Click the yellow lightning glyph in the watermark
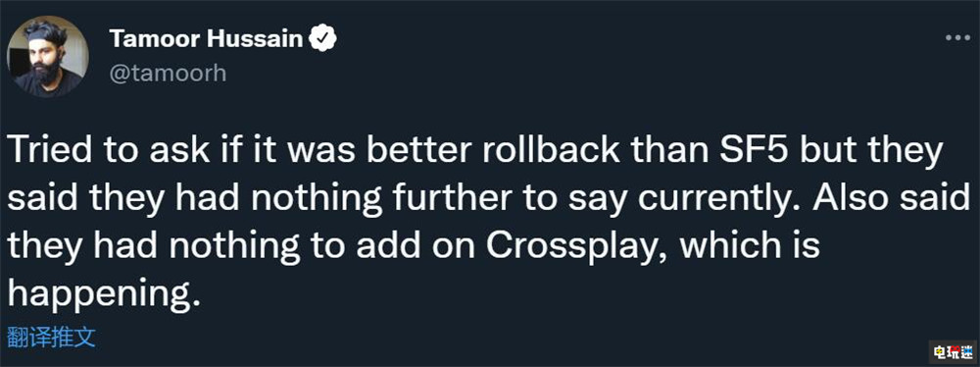980x367 pixels. coord(940,352)
